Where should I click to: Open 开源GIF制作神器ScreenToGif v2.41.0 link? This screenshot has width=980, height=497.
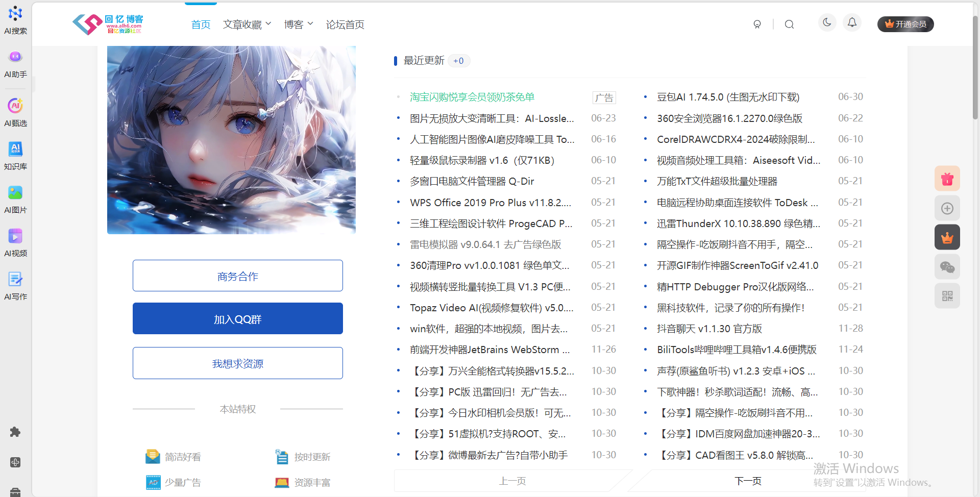pos(738,265)
